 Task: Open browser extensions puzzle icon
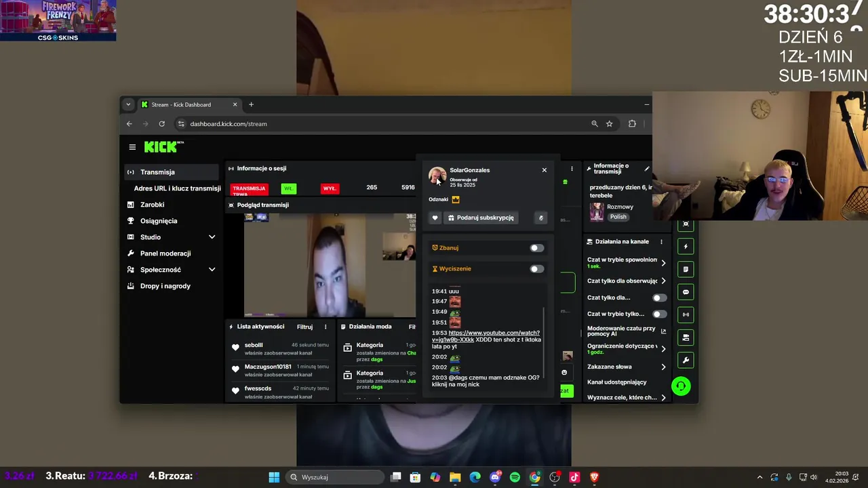632,124
